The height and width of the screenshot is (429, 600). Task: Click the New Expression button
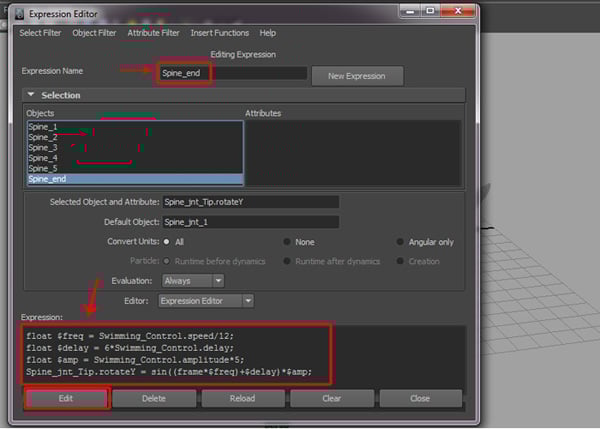pyautogui.click(x=357, y=76)
